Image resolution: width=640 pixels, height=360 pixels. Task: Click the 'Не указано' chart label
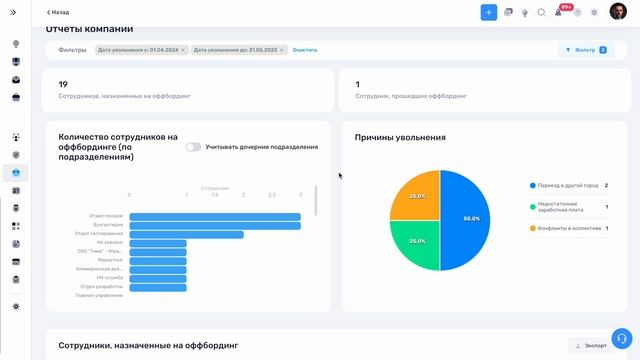[x=109, y=242]
